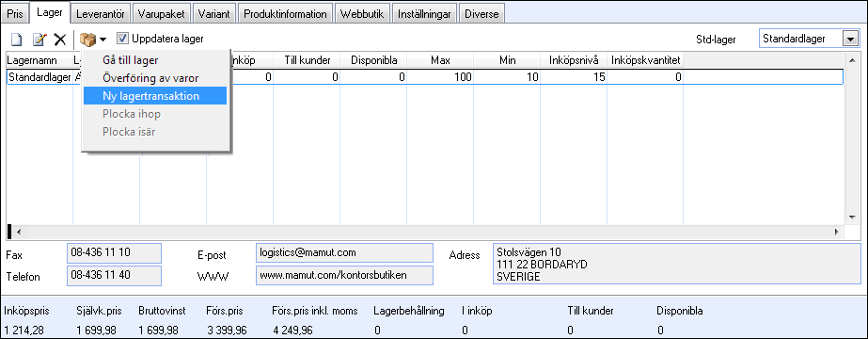Click the warehouse box icon
This screenshot has height=339, width=868.
87,40
